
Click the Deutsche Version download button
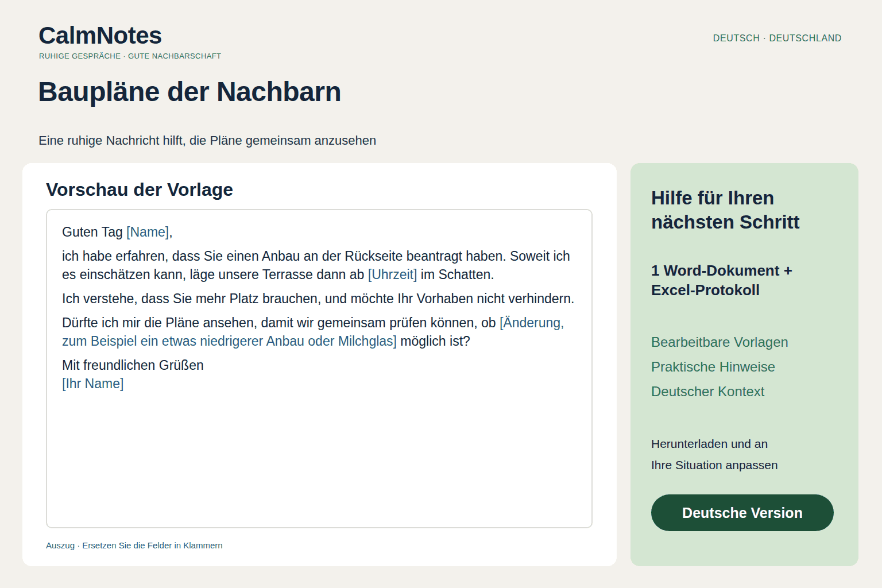742,513
